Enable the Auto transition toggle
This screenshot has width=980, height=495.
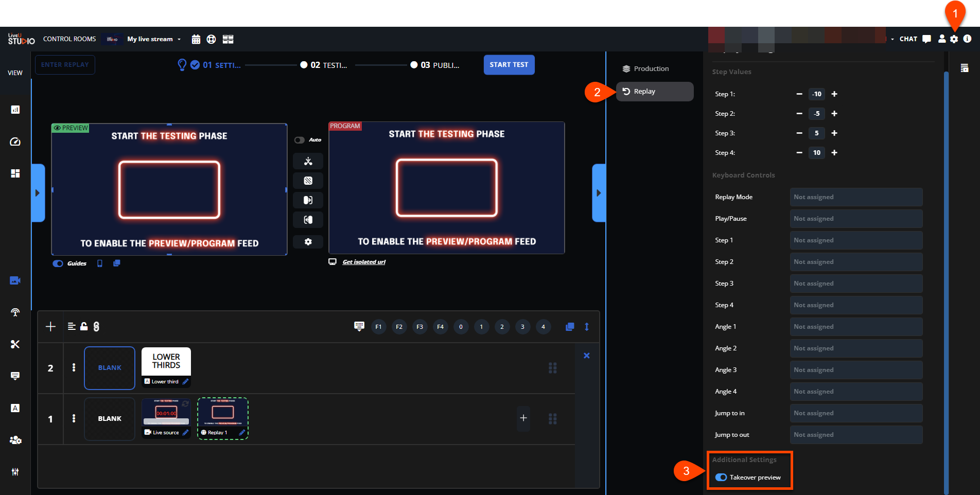(x=299, y=140)
